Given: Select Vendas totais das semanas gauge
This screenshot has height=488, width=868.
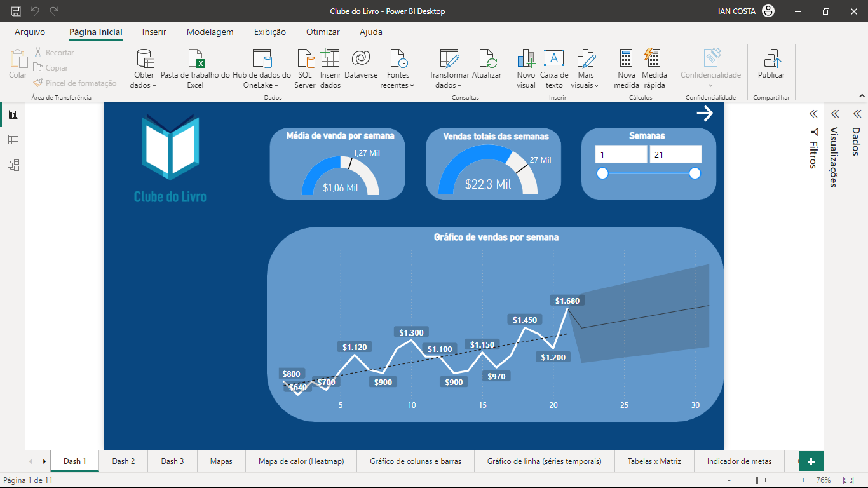Looking at the screenshot, I should [x=493, y=163].
